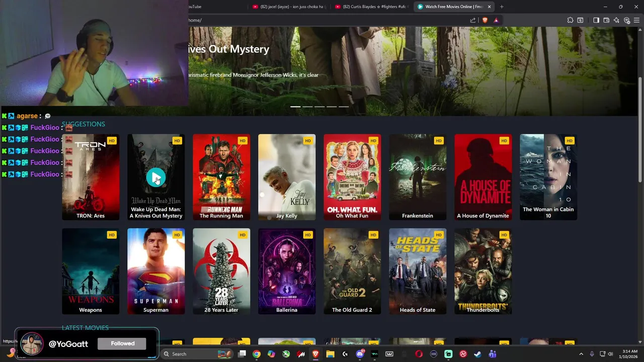644x362 pixels.
Task: Select the first carousel slide indicator
Action: pyautogui.click(x=295, y=107)
